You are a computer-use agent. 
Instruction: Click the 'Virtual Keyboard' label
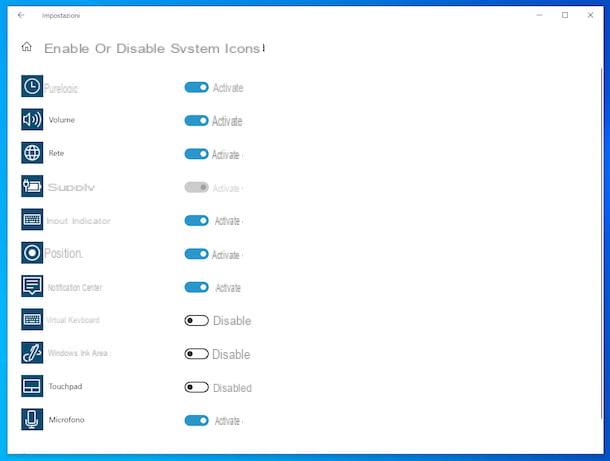point(73,320)
